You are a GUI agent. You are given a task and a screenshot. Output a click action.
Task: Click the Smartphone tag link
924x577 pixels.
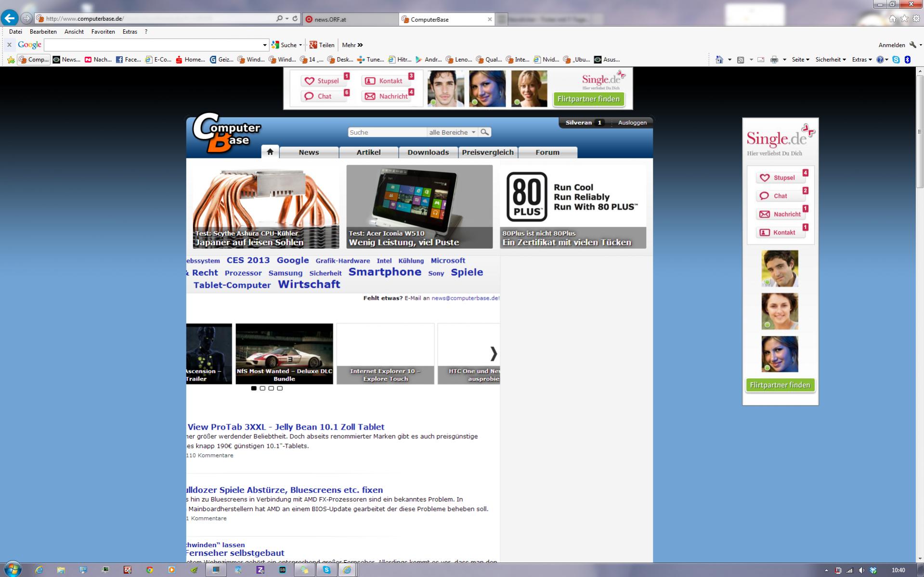(x=385, y=272)
